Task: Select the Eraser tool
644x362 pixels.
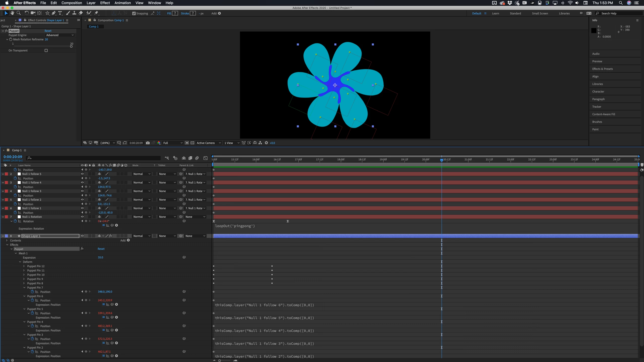Action: [x=81, y=13]
